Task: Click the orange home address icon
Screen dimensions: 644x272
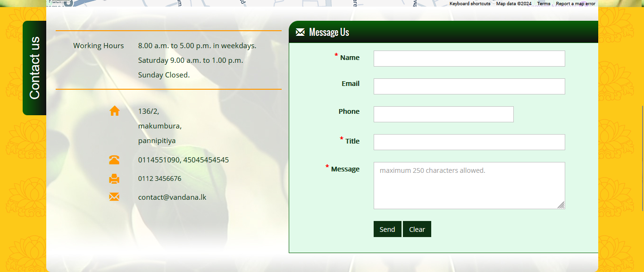Action: (x=114, y=111)
